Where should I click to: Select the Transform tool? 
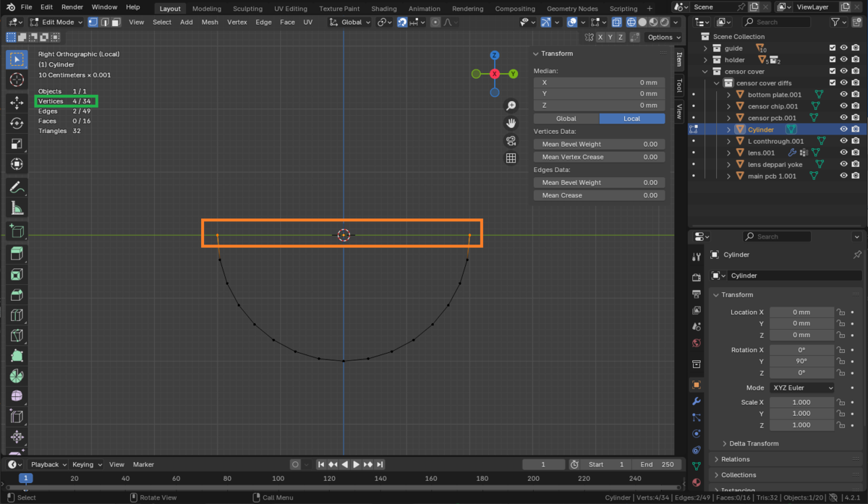pos(17,164)
